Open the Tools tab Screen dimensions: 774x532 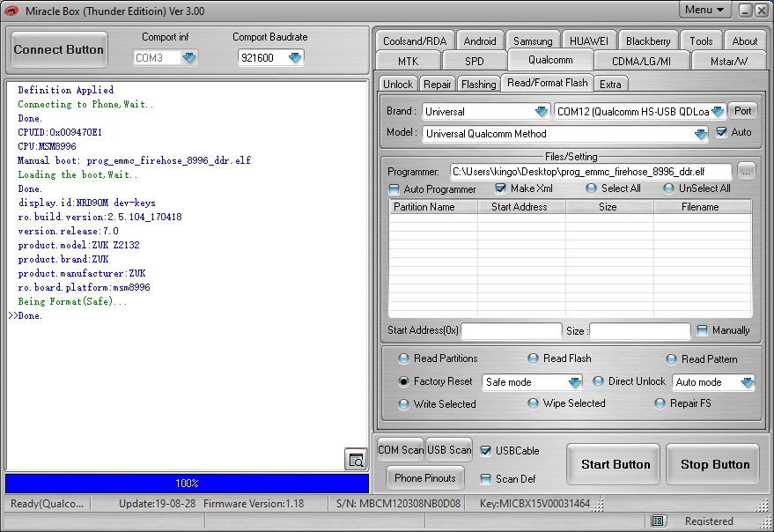[701, 41]
